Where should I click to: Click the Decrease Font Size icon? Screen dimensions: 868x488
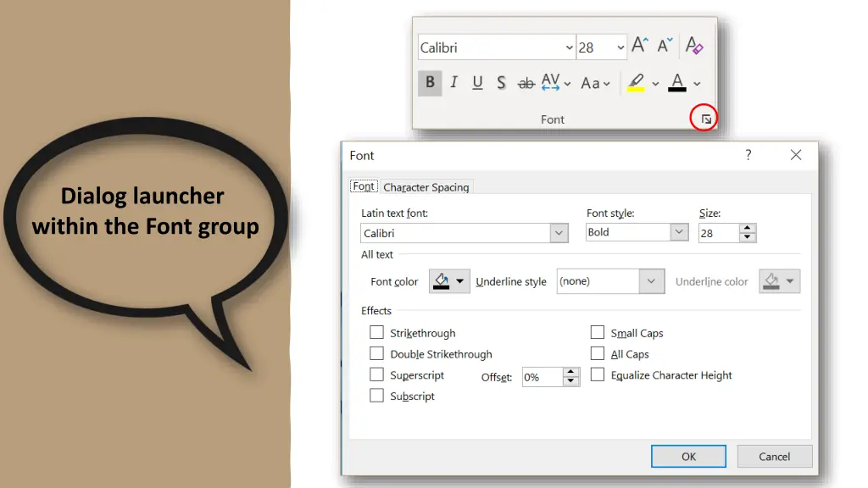coord(665,46)
